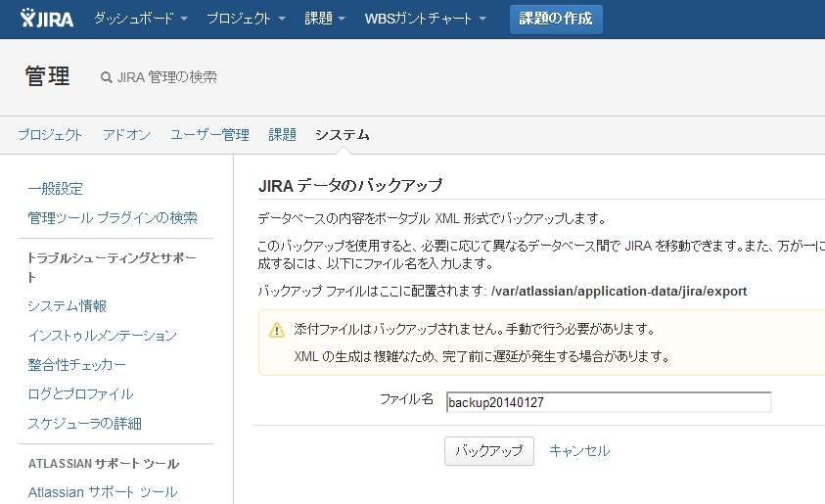Click the 添付ファイルはバックアップされません warning text
The width and height of the screenshot is (825, 504).
pyautogui.click(x=475, y=330)
